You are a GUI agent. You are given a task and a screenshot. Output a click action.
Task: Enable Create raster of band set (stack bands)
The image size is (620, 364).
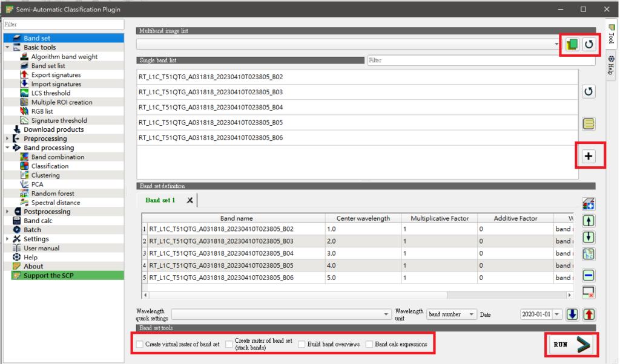pos(229,344)
